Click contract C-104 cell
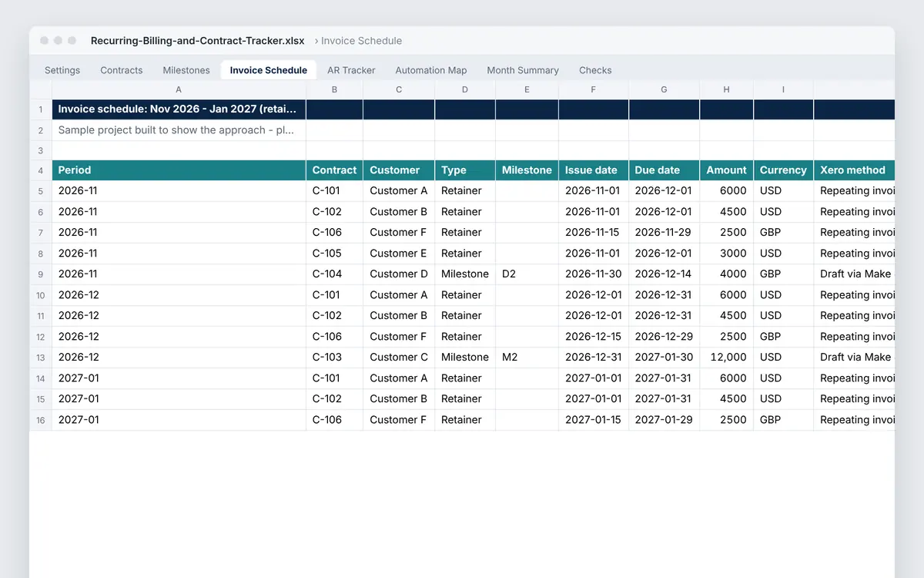The width and height of the screenshot is (924, 578). pos(334,274)
